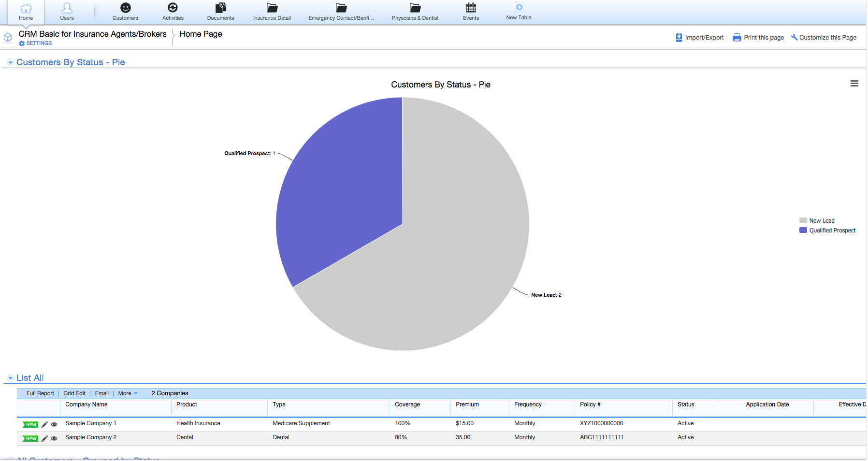Sort by Product column header
Image resolution: width=868 pixels, height=461 pixels.
187,404
